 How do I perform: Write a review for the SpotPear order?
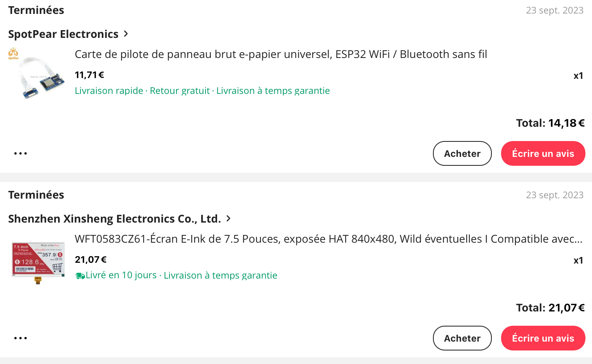(x=543, y=153)
